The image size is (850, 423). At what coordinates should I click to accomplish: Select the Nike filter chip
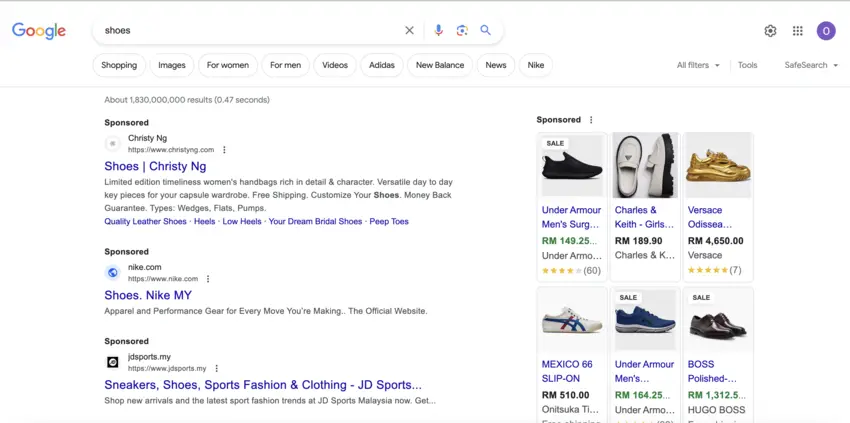pyautogui.click(x=536, y=65)
